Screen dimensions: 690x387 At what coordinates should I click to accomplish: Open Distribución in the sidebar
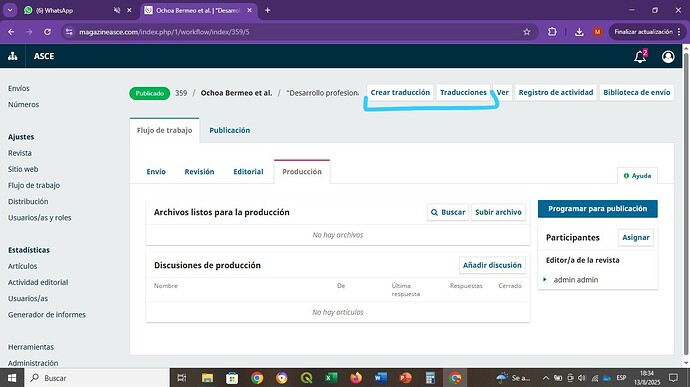(28, 201)
